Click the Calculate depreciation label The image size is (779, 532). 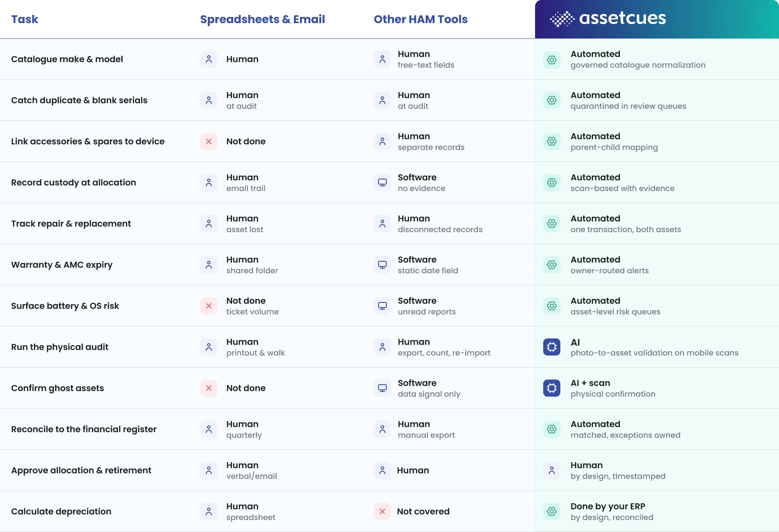(x=61, y=511)
